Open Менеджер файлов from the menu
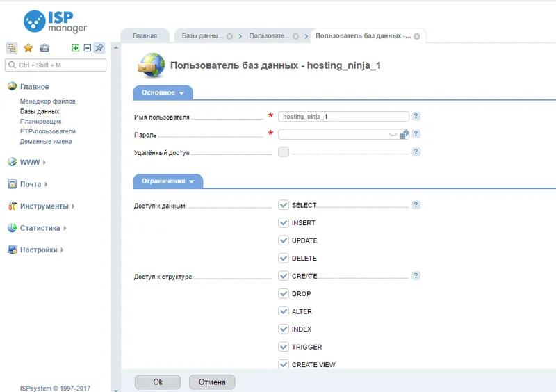The width and height of the screenshot is (556, 392). coord(47,101)
